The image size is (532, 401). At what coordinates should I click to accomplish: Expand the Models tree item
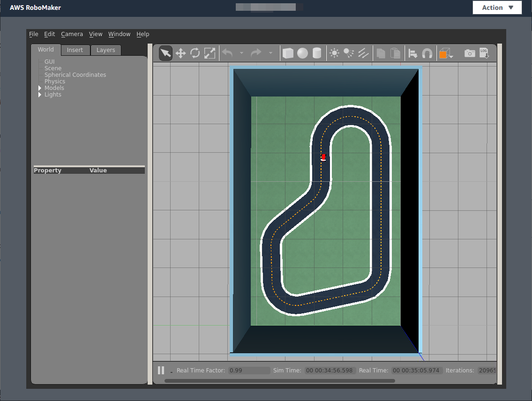click(40, 88)
